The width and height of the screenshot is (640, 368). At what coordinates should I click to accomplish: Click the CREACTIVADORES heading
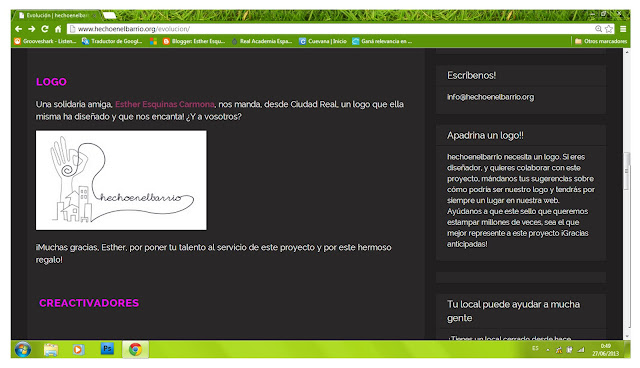pyautogui.click(x=89, y=303)
